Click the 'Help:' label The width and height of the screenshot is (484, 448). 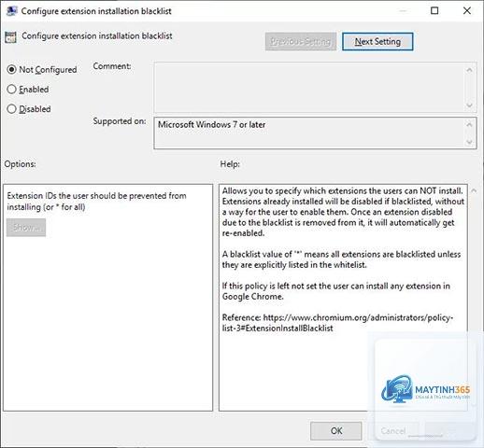click(x=230, y=164)
